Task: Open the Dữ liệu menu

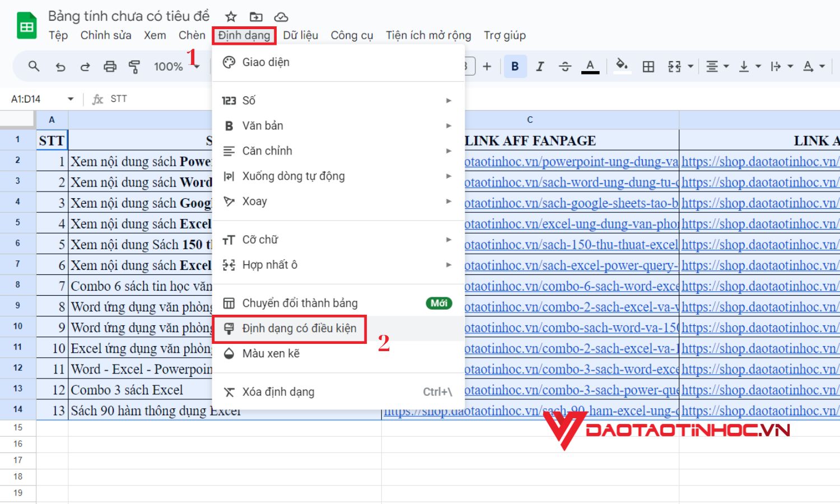Action: coord(300,35)
